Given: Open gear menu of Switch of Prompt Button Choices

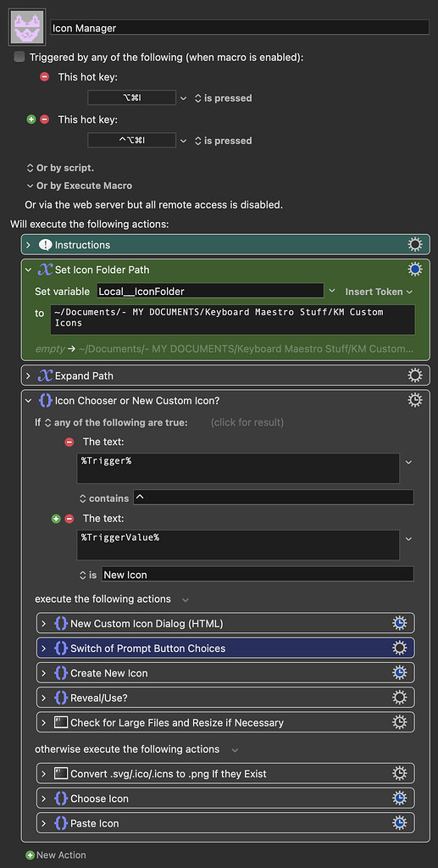Looking at the screenshot, I should pyautogui.click(x=399, y=648).
